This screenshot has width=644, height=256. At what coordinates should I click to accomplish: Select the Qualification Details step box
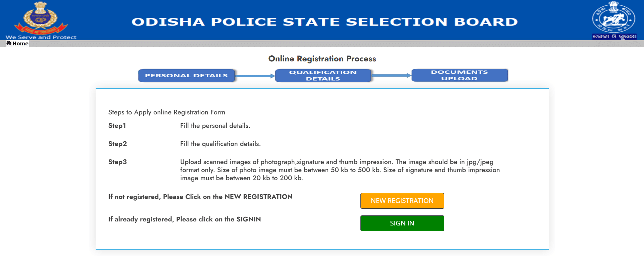click(323, 75)
